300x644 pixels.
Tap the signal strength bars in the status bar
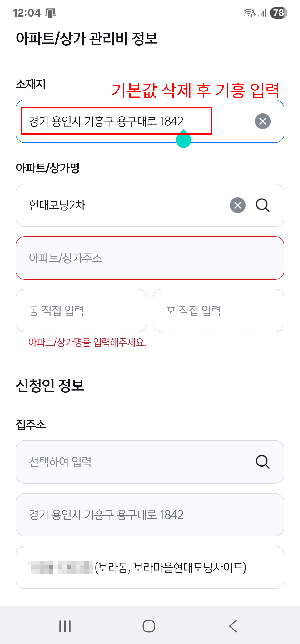[x=262, y=13]
